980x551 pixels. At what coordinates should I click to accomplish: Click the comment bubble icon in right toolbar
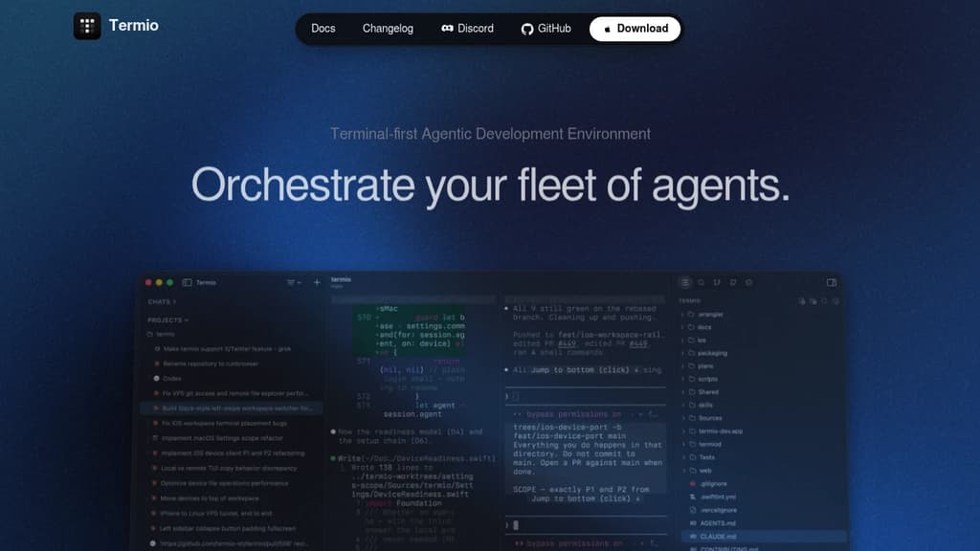(733, 283)
